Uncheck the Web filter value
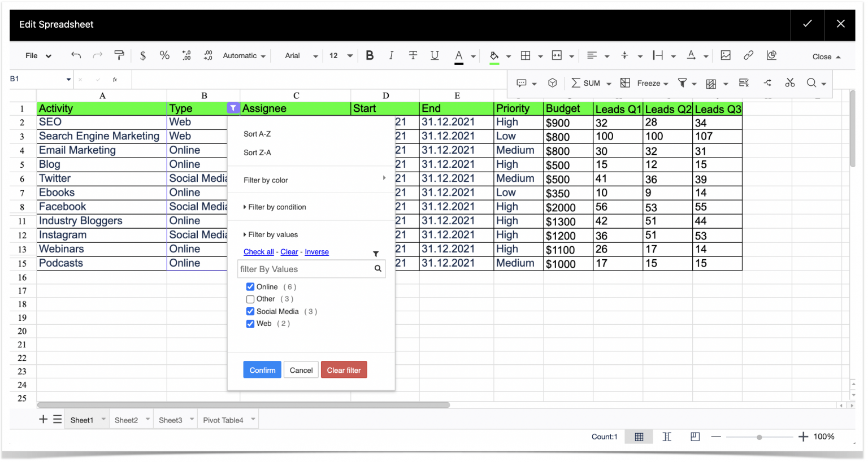The image size is (868, 462). [250, 324]
